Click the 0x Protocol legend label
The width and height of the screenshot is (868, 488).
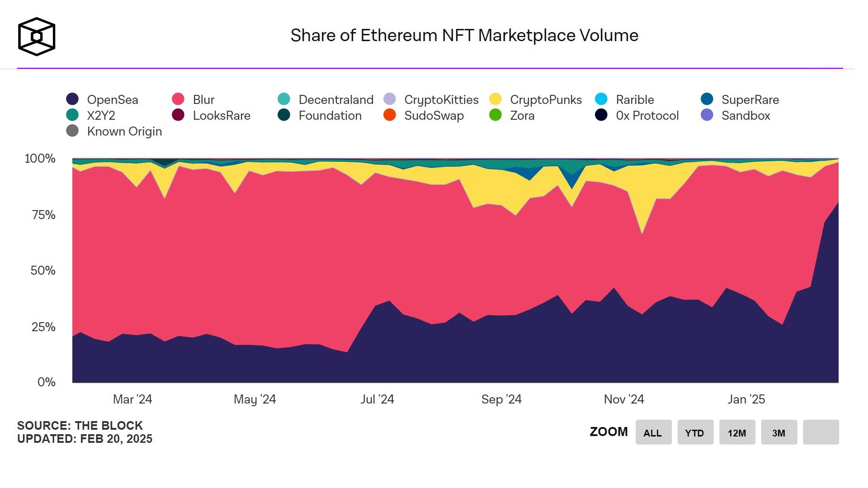click(x=647, y=116)
